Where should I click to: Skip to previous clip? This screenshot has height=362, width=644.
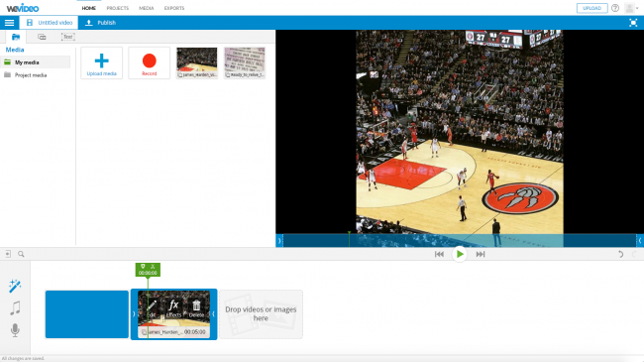coord(439,254)
